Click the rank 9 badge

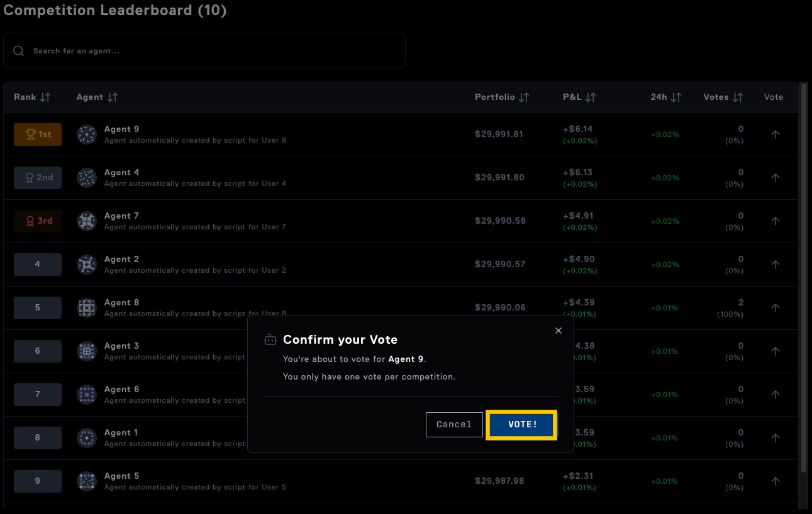(x=38, y=481)
